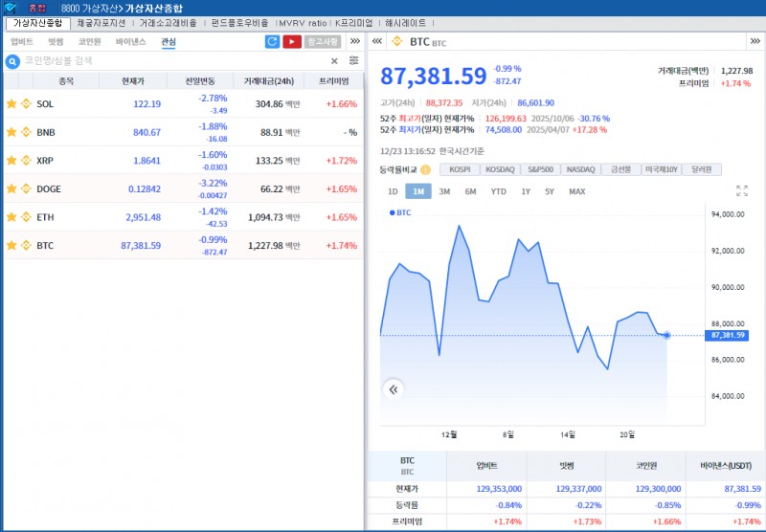Screen dimensions: 766x532
Task: Click the search magnifier icon
Action: (13, 61)
